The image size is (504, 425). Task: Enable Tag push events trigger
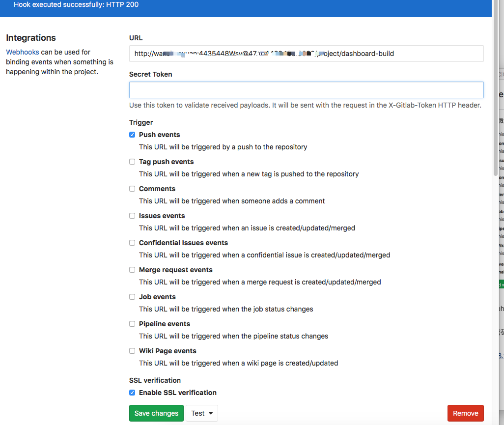pos(132,162)
